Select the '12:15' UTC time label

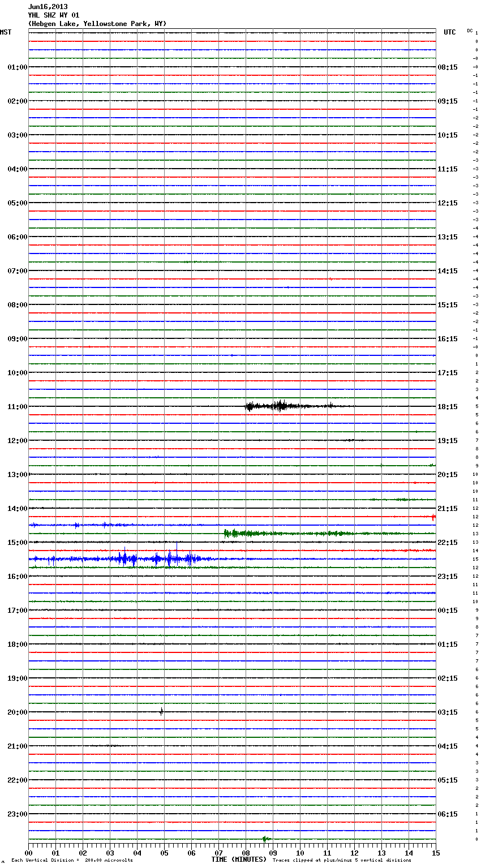448,203
